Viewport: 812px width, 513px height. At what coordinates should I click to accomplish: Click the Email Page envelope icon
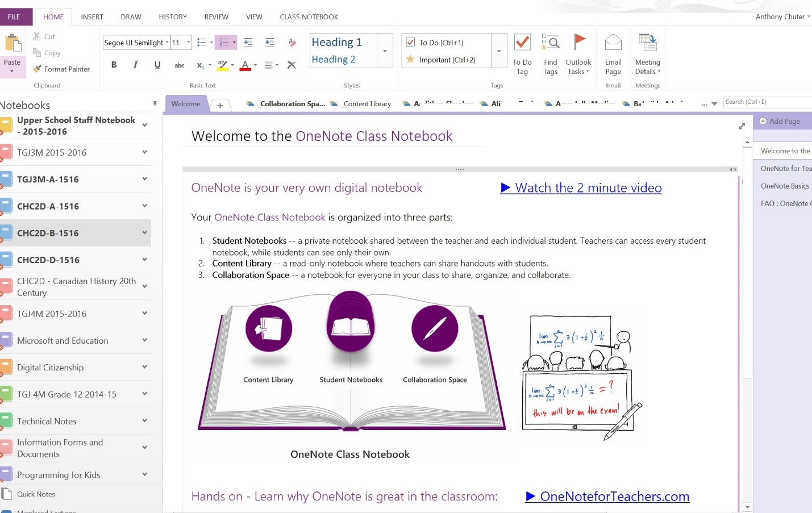[613, 43]
